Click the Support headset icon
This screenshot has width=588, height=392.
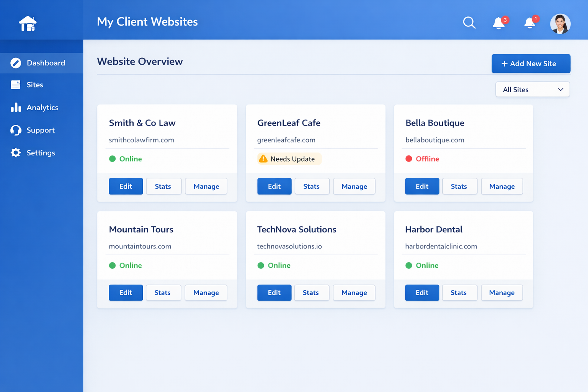pyautogui.click(x=16, y=130)
